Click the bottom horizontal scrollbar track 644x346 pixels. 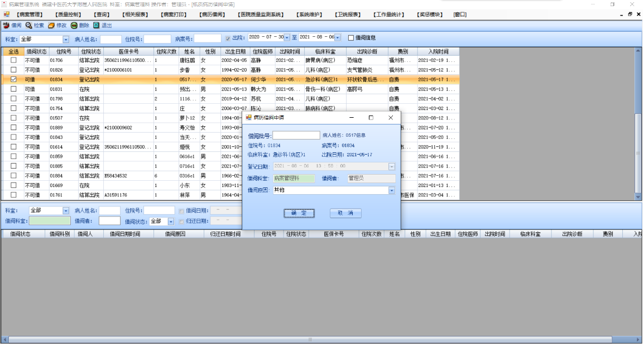318,339
